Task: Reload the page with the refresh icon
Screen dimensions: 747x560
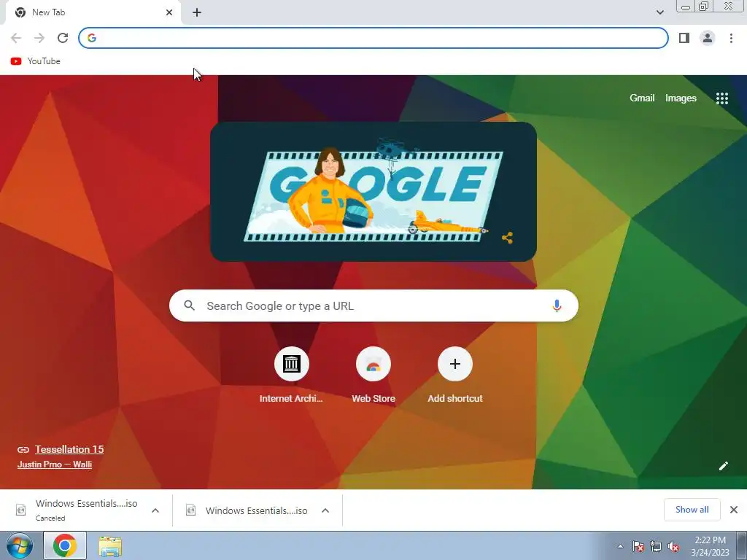Action: pos(63,38)
